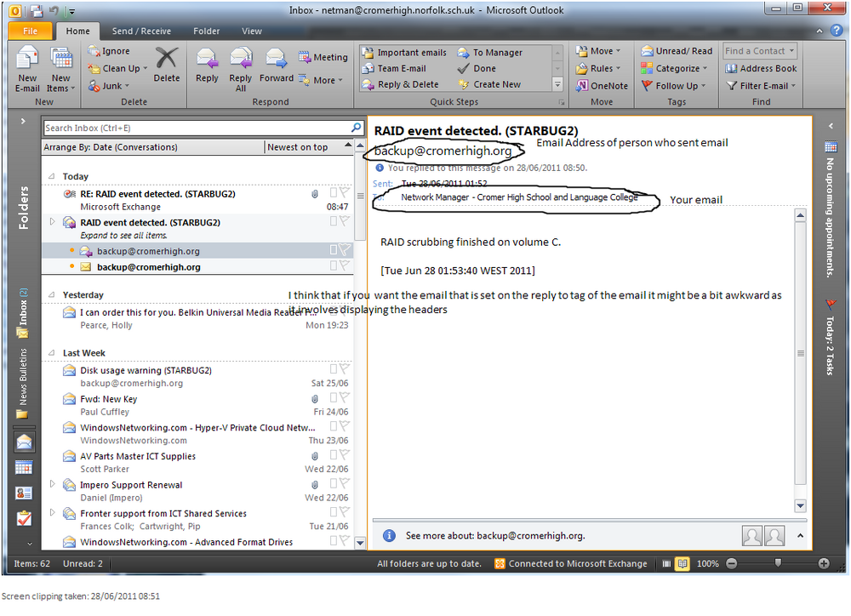This screenshot has height=616, width=851.
Task: Click Arrange By: Date (Conversations) header
Action: click(x=153, y=147)
